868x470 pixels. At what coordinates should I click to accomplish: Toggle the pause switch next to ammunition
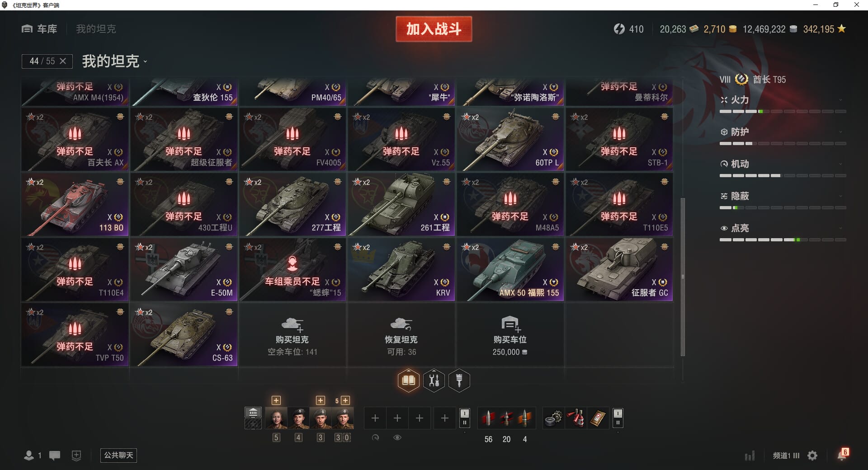coord(465,418)
